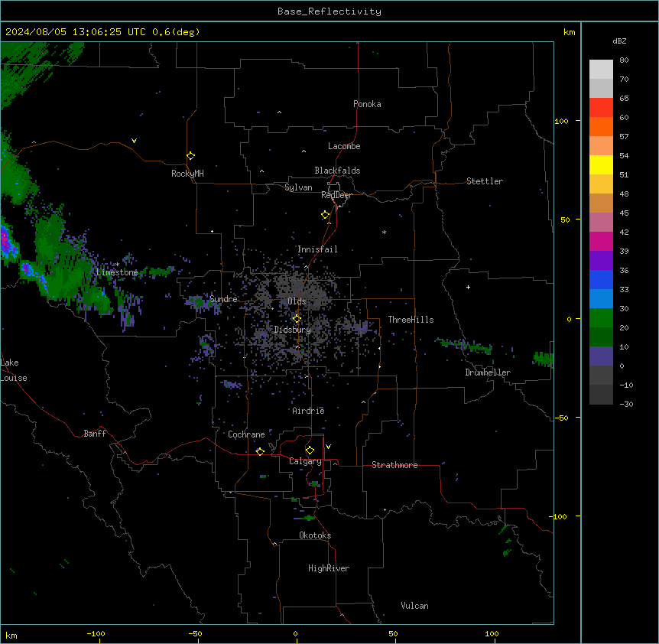
Task: Click the Airdrie city label
Action: point(308,411)
